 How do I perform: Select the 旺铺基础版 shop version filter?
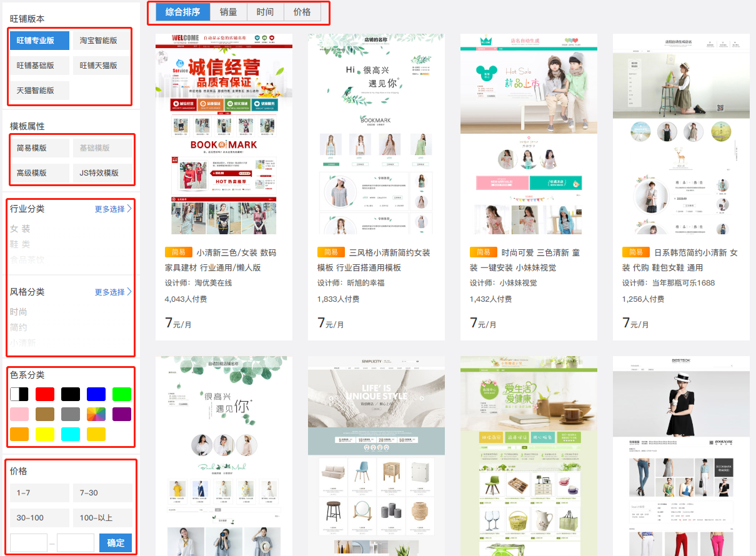tap(39, 65)
